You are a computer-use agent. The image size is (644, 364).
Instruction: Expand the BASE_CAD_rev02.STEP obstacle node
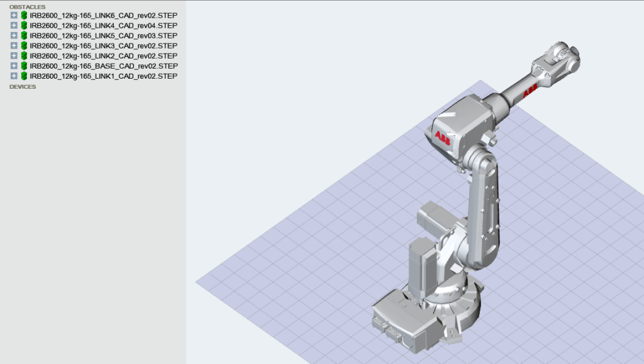pos(14,65)
